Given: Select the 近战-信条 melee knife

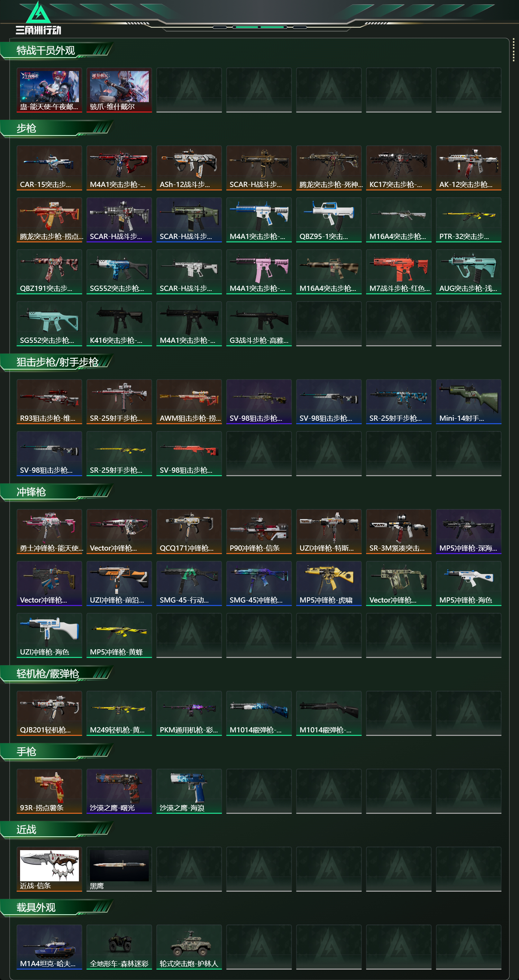Looking at the screenshot, I should [x=49, y=869].
